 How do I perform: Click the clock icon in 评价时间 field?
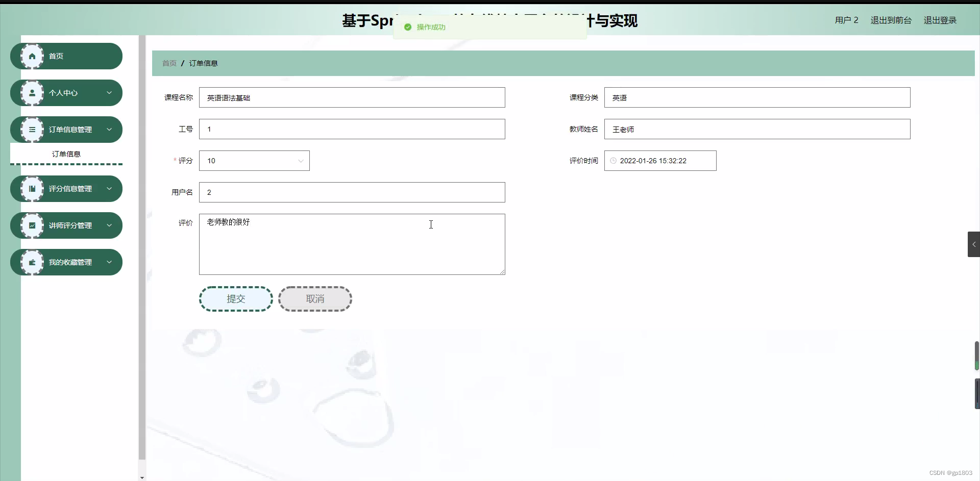tap(614, 161)
